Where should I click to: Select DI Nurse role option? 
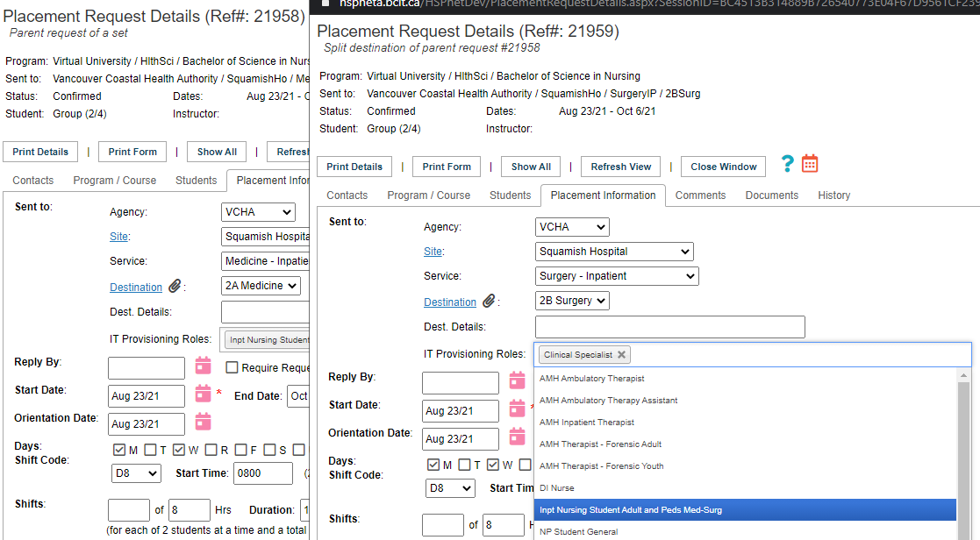click(x=745, y=487)
